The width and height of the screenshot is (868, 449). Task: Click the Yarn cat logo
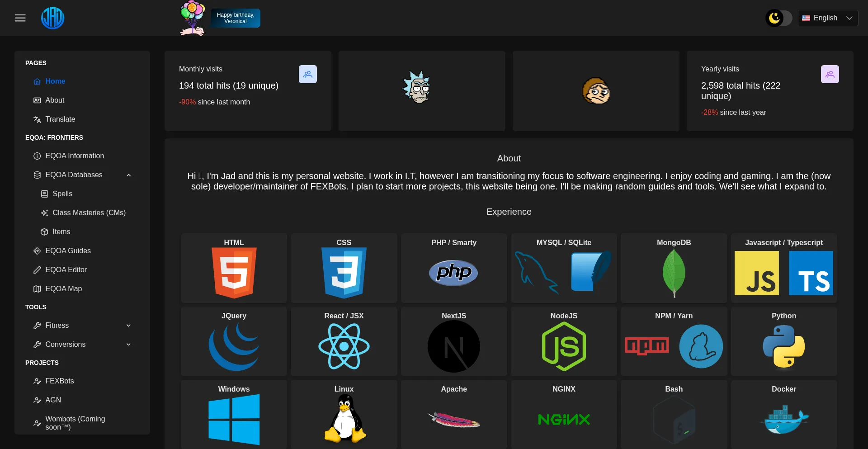coord(701,346)
